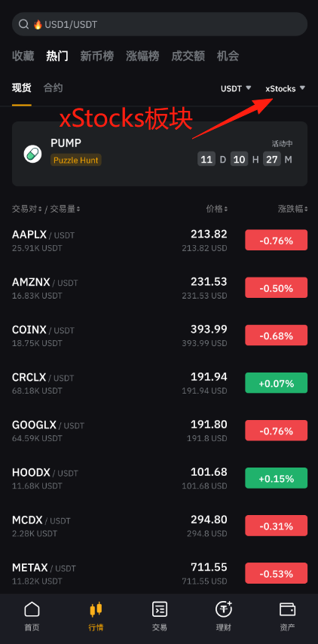Viewport: 318px width, 644px height.
Task: Sort list by 价格 arrows
Action: point(225,209)
